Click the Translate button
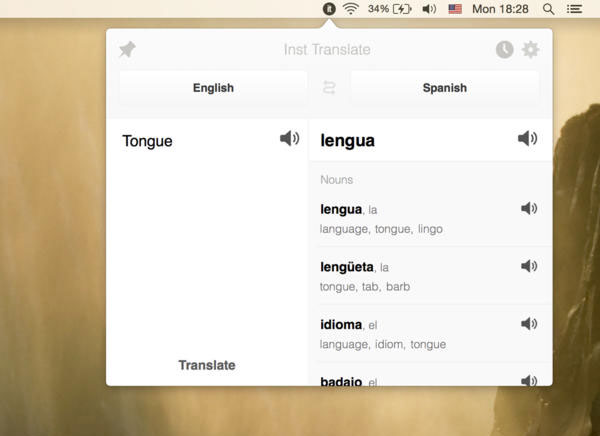The image size is (600, 436). point(207,365)
